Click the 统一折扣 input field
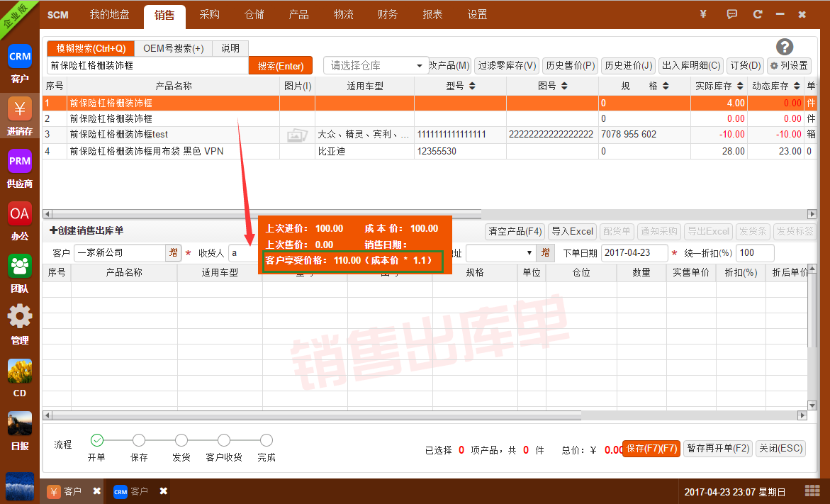Screen dimensions: 830x504 pos(754,253)
